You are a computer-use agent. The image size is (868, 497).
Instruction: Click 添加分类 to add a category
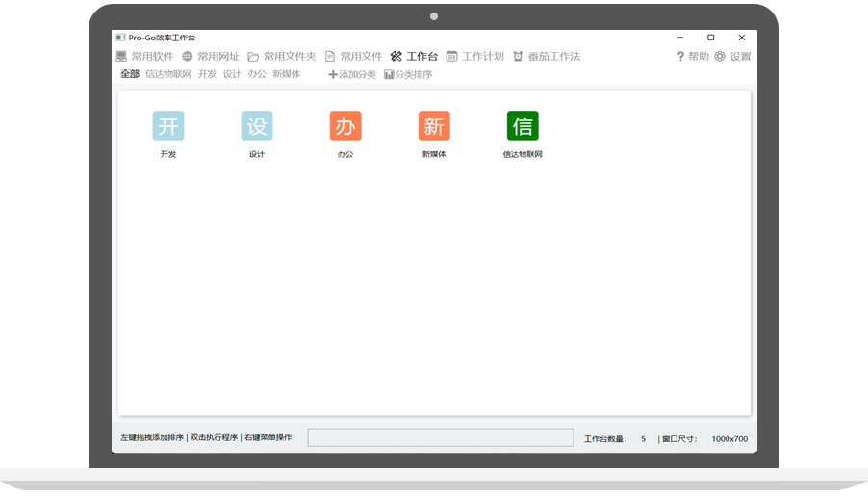click(352, 75)
